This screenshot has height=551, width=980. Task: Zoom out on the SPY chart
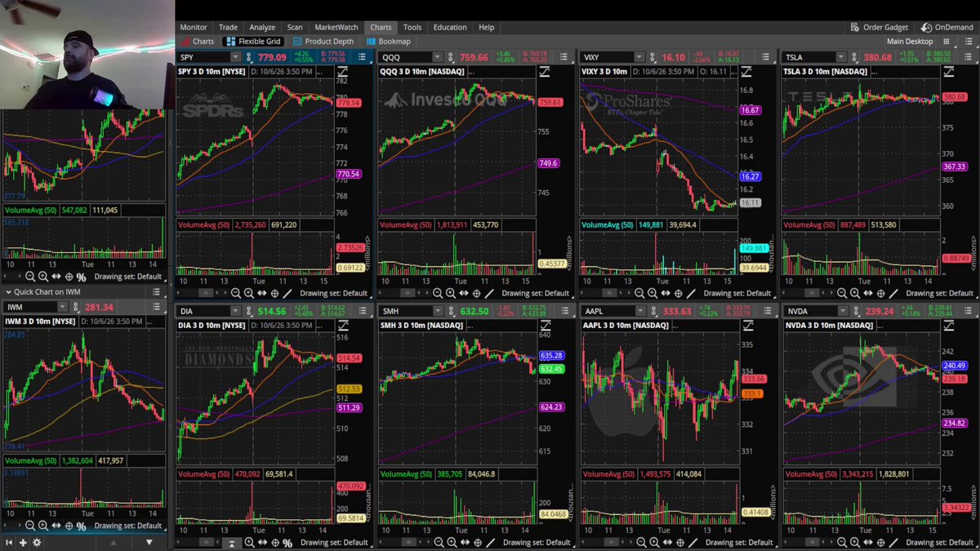(236, 293)
